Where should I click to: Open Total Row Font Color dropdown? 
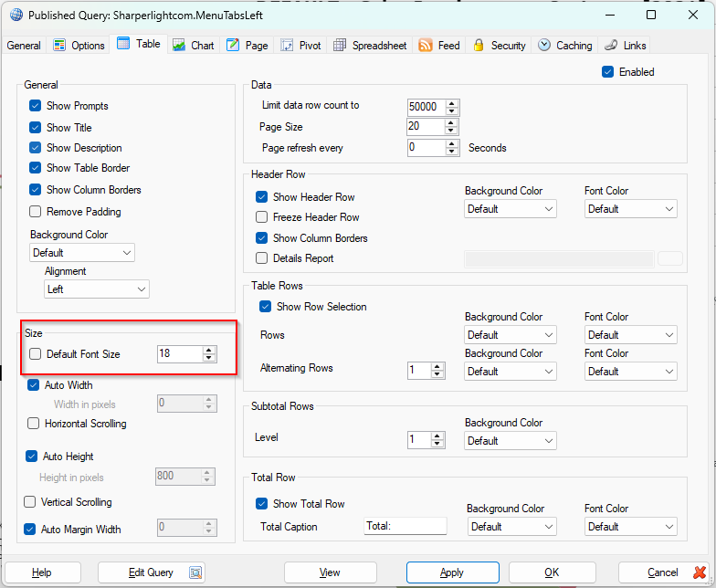630,527
